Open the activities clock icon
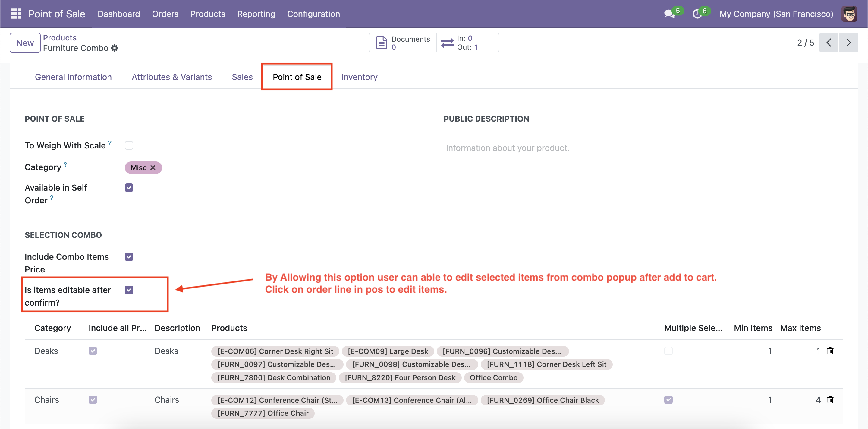Viewport: 868px width, 429px height. (697, 14)
